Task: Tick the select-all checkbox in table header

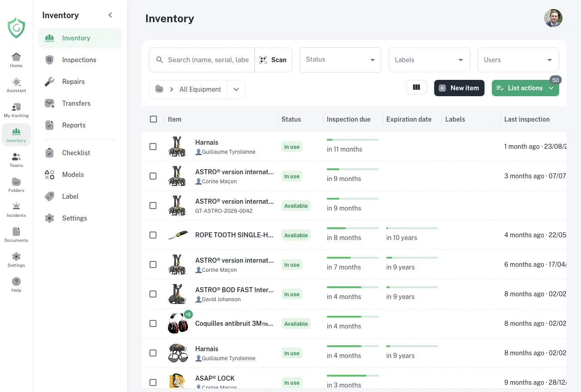Action: [153, 119]
